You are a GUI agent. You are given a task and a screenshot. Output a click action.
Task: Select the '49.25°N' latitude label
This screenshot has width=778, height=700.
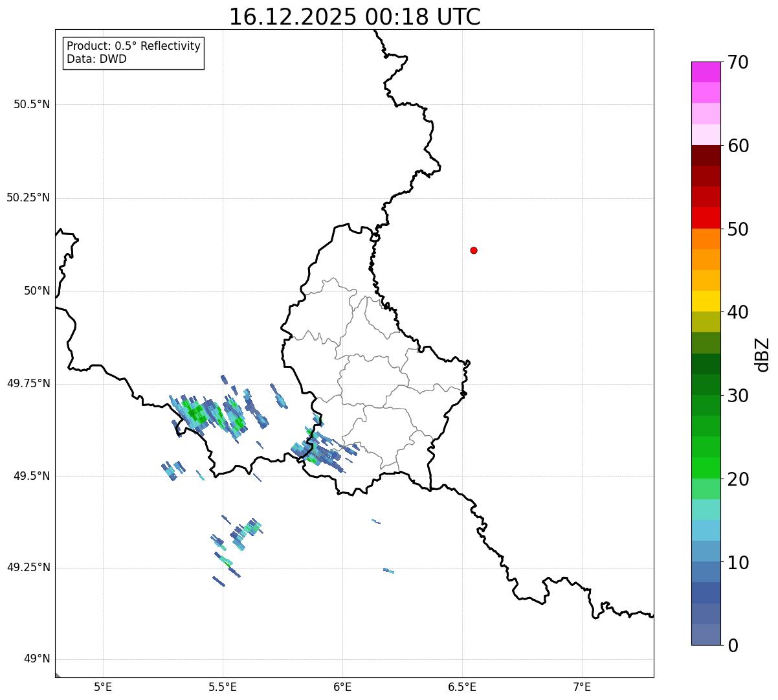[x=28, y=567]
